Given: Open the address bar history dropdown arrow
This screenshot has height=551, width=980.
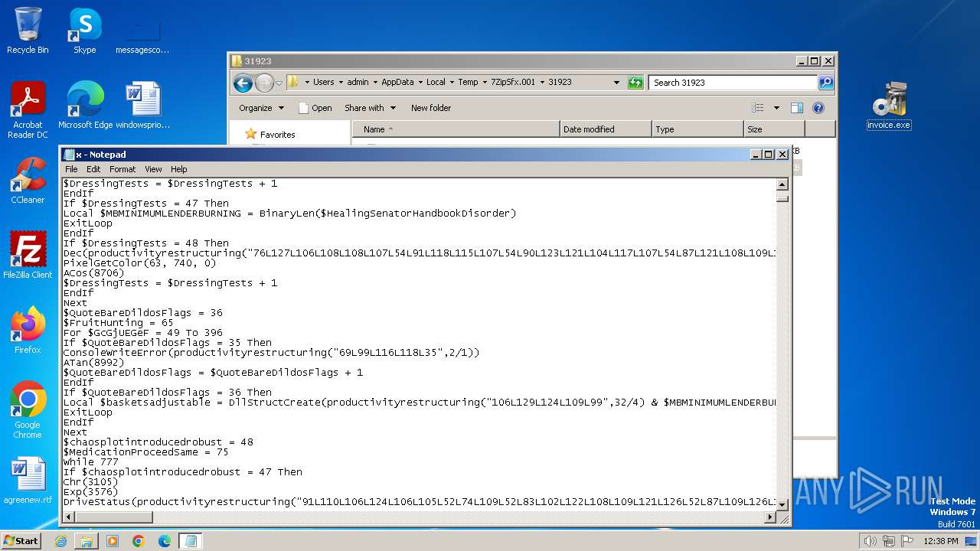Looking at the screenshot, I should 616,82.
